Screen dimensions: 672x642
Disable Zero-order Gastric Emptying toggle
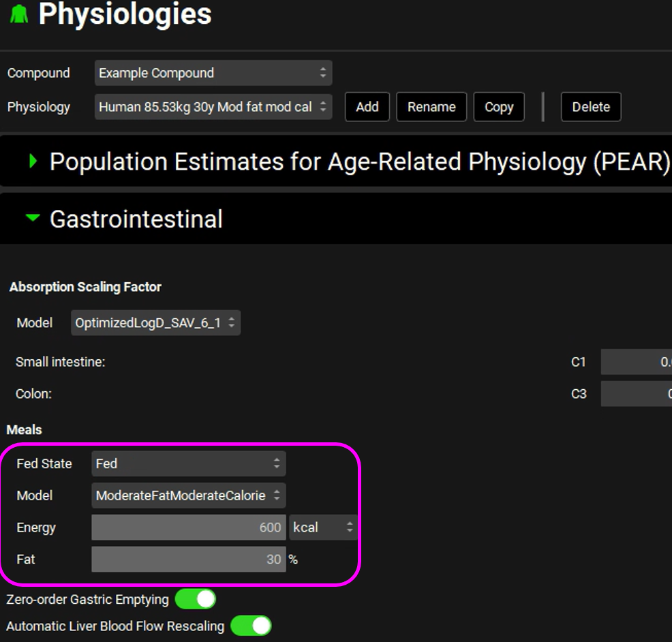tap(196, 599)
